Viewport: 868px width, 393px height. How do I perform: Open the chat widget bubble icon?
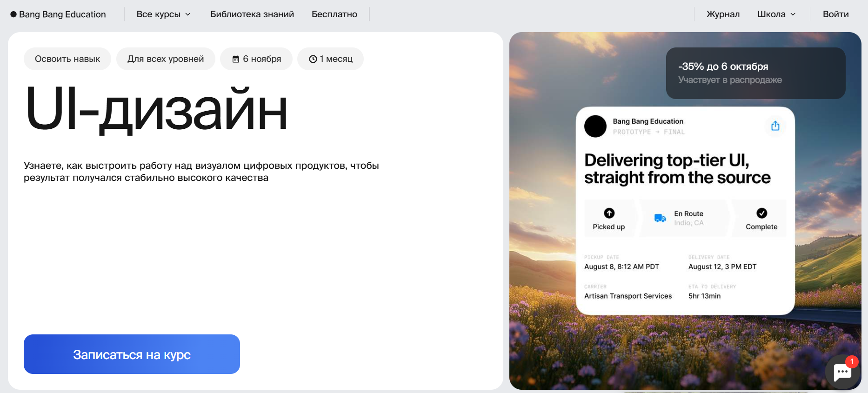click(842, 372)
